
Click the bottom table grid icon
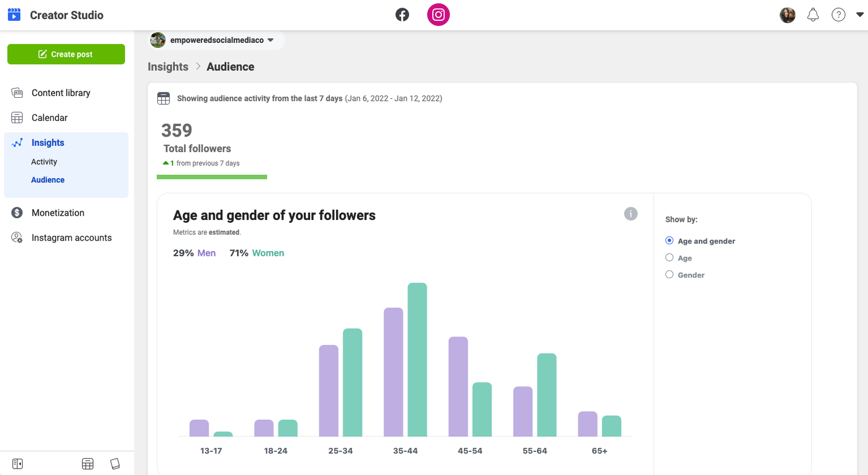click(x=87, y=463)
